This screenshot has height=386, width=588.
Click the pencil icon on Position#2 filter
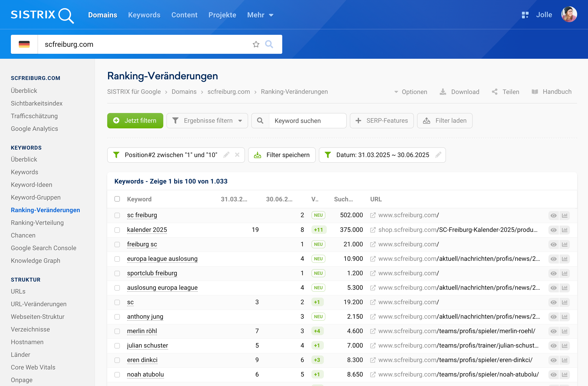click(x=226, y=155)
